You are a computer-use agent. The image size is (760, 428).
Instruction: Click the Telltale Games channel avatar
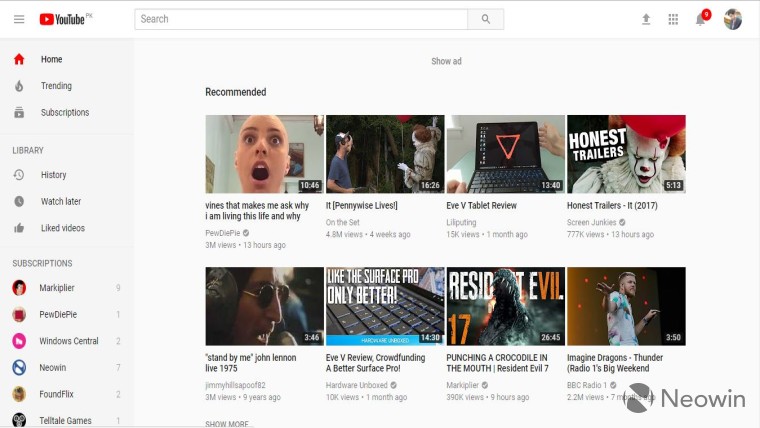[x=19, y=420]
